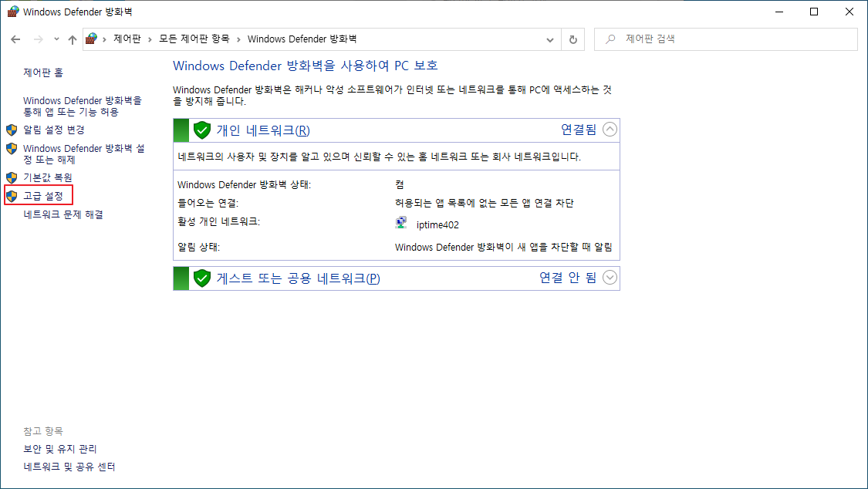This screenshot has height=489, width=868.
Task: Open 제어판 홈 link
Action: pos(43,73)
